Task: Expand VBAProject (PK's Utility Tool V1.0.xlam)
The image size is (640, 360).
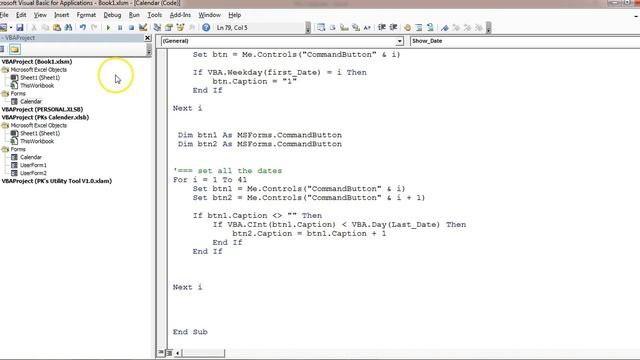Action: 56,181
